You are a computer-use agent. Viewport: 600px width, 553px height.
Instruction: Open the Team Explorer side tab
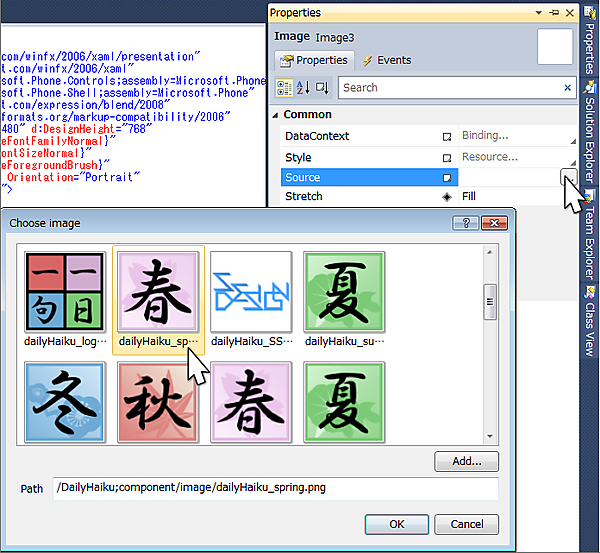point(590,234)
